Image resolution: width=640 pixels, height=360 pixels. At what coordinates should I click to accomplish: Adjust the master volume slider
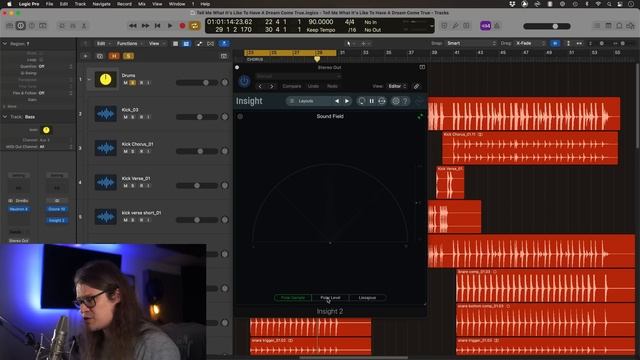pos(547,26)
